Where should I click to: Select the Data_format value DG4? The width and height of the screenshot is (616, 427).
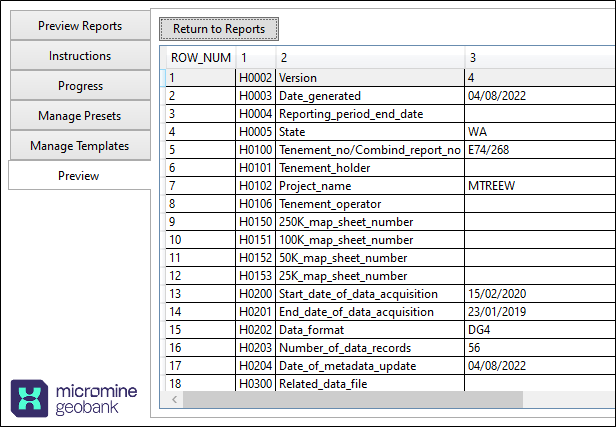(x=538, y=330)
